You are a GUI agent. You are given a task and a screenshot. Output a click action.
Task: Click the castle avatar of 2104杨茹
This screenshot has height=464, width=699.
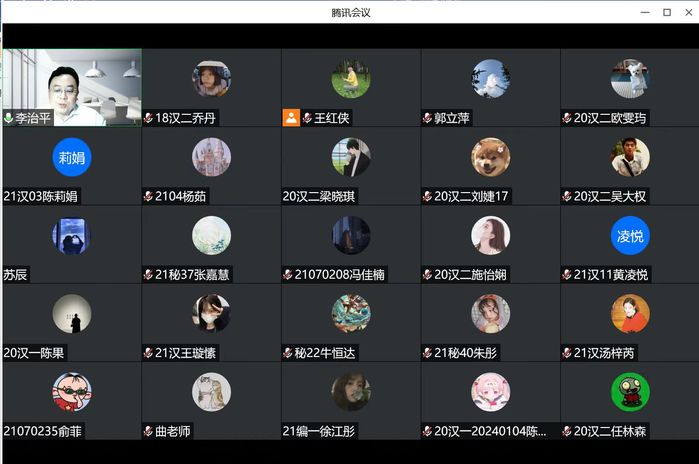pos(211,157)
